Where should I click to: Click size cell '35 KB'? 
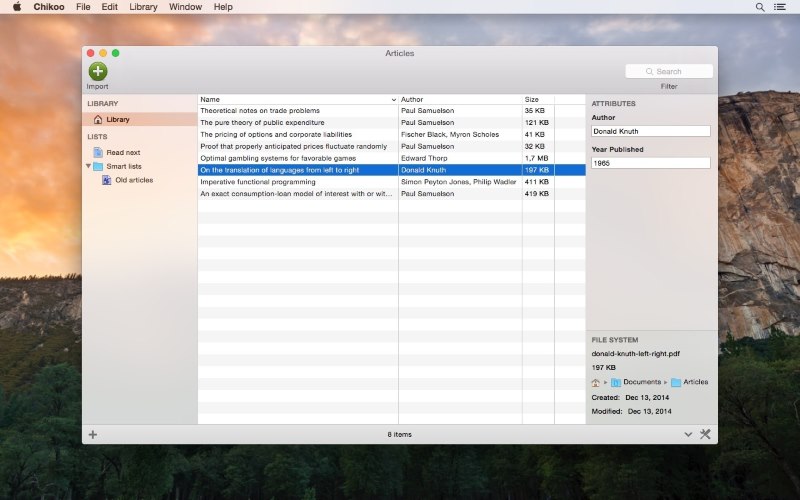click(x=535, y=111)
